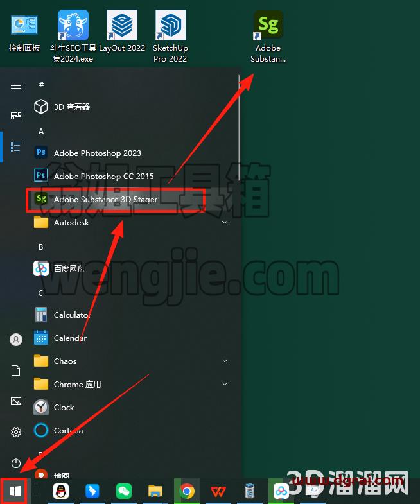Open Cortana from app list
Viewport: 420px width, 504px height.
[x=132, y=431]
